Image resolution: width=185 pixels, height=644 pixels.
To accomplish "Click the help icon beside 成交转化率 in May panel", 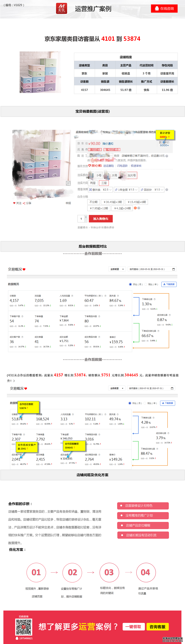I will pyautogui.click(x=170, y=315).
